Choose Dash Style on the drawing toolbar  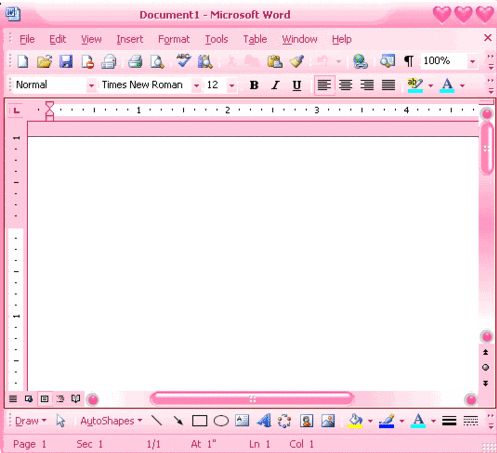pyautogui.click(x=471, y=421)
